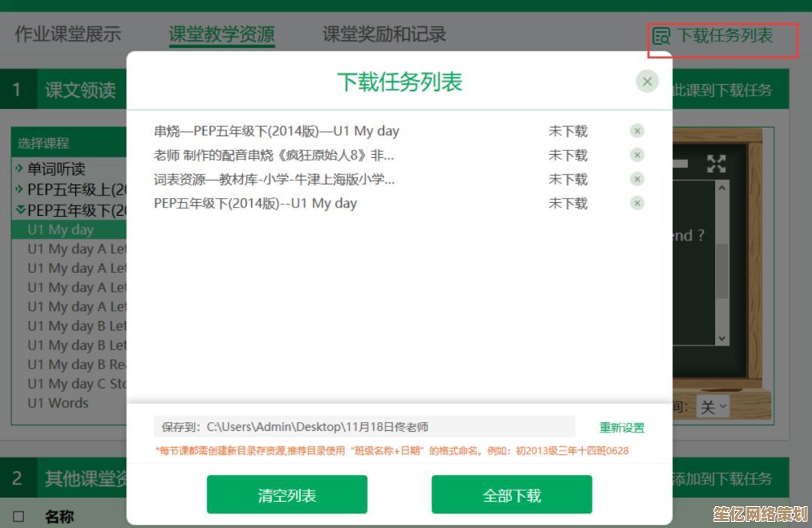
Task: Open the 关 dropdown below the blackboard
Action: [x=713, y=407]
